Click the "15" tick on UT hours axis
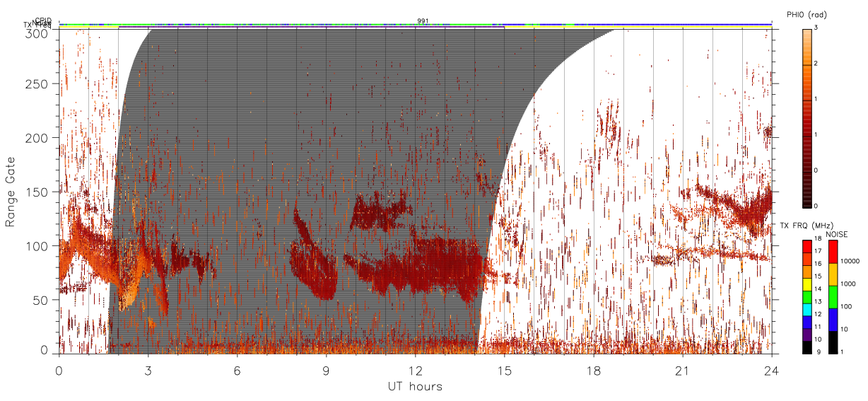 pos(505,371)
